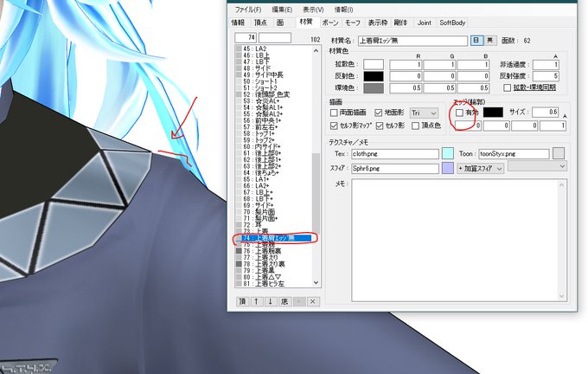
Task: Move selected material down one row
Action: [271, 301]
